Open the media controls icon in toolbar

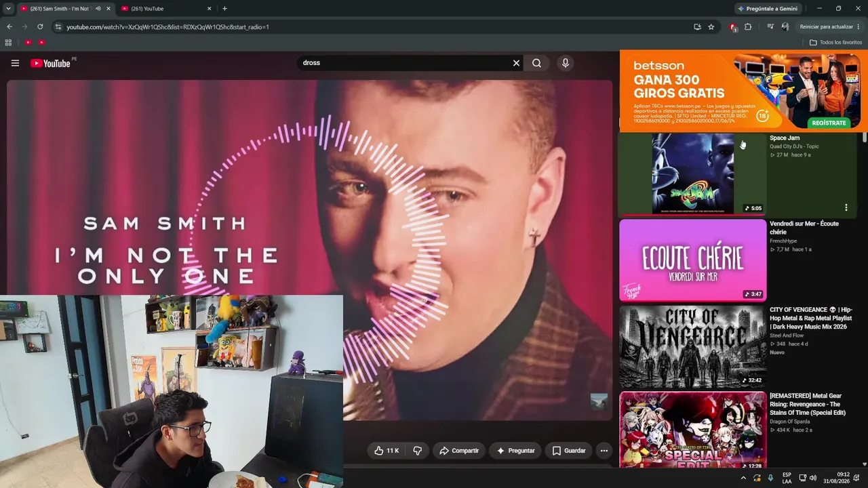coord(770,27)
